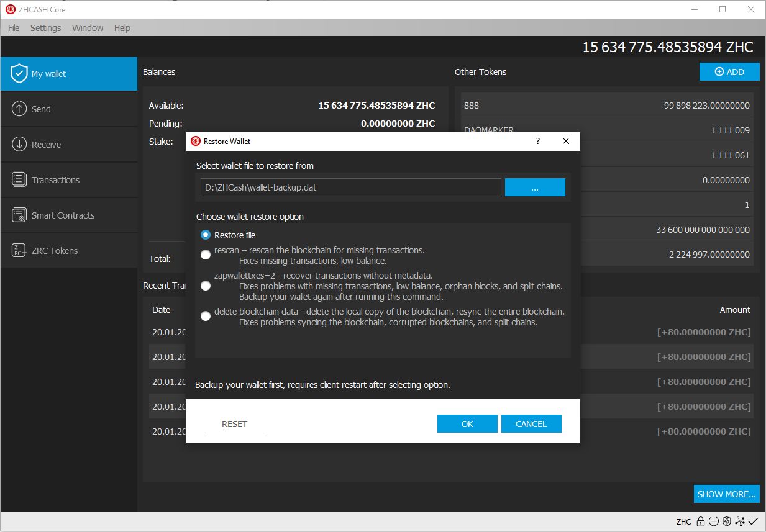Click the Restore Wallet dialog help question mark

pyautogui.click(x=538, y=141)
